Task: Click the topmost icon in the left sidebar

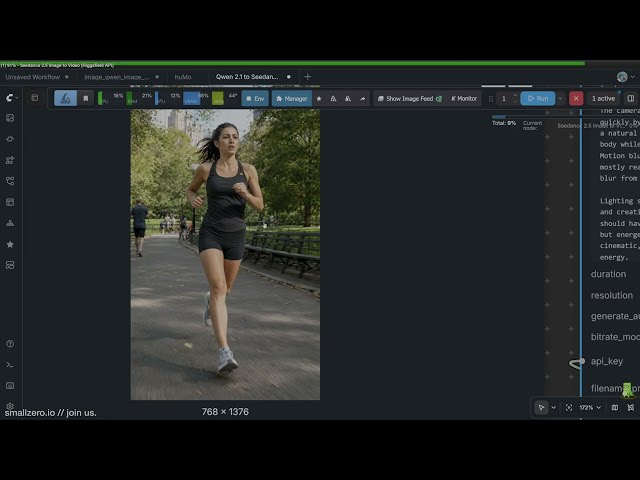Action: click(10, 118)
